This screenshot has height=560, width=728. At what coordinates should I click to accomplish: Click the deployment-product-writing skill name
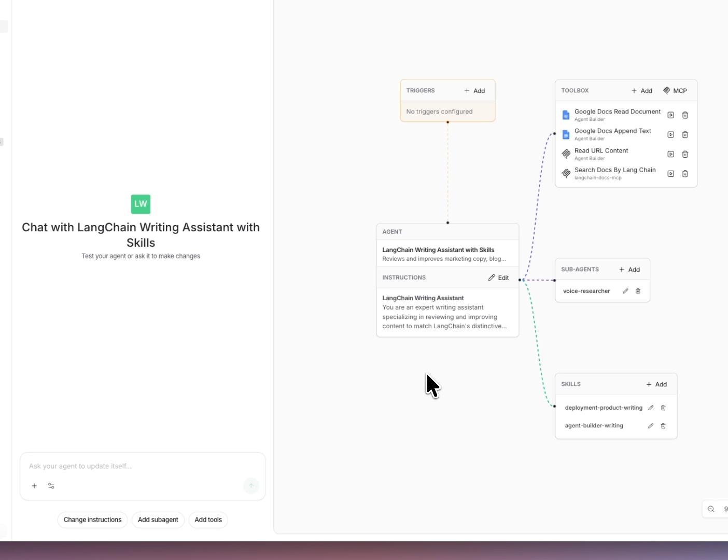coord(604,408)
